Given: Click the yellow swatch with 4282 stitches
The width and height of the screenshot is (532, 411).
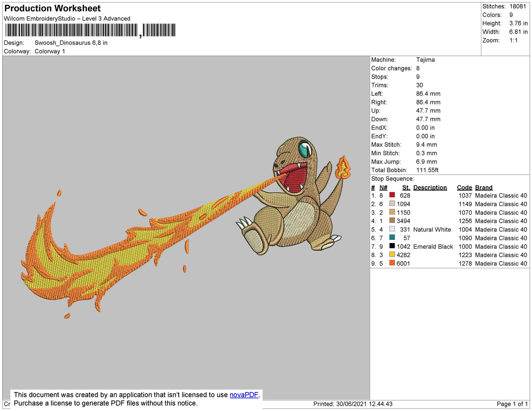Looking at the screenshot, I should click(x=392, y=254).
